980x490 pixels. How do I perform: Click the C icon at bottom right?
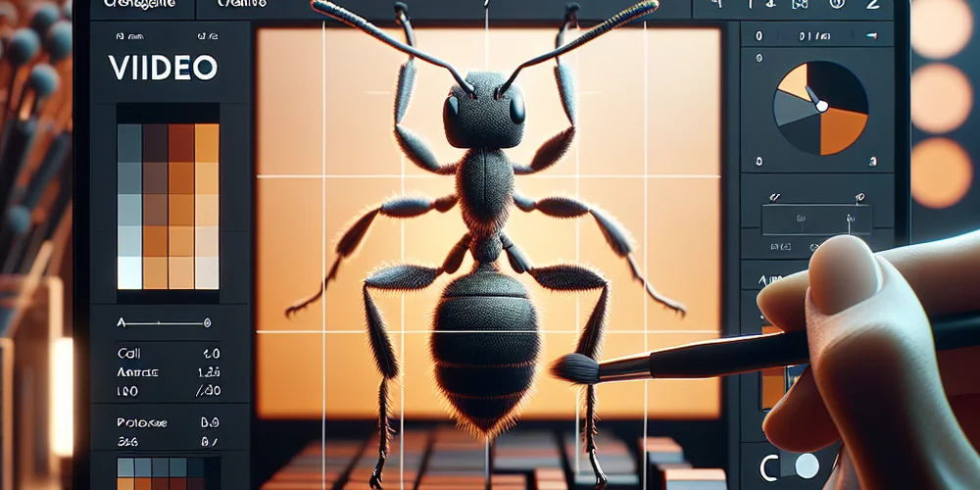click(767, 466)
